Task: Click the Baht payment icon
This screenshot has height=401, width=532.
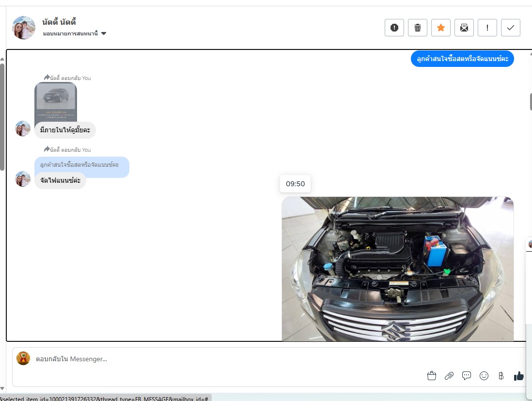Action: [501, 376]
